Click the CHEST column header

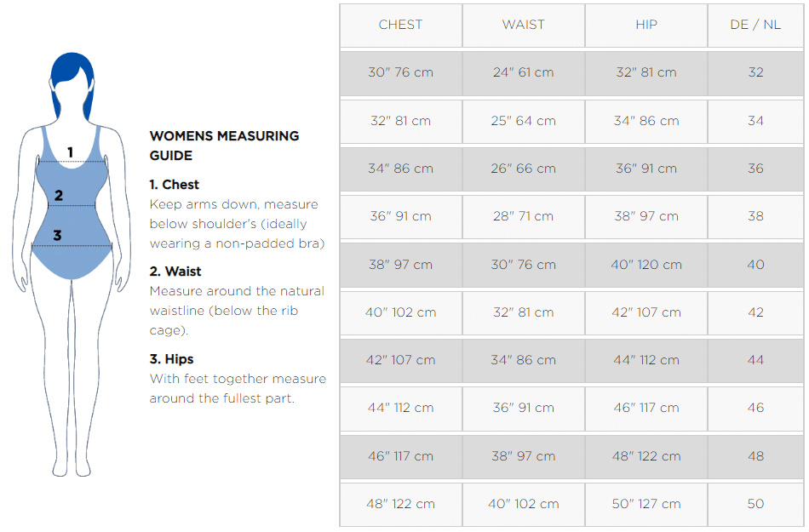[400, 25]
